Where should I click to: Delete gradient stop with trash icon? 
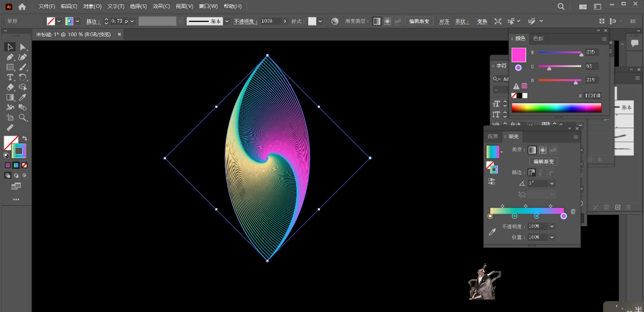coord(573,211)
